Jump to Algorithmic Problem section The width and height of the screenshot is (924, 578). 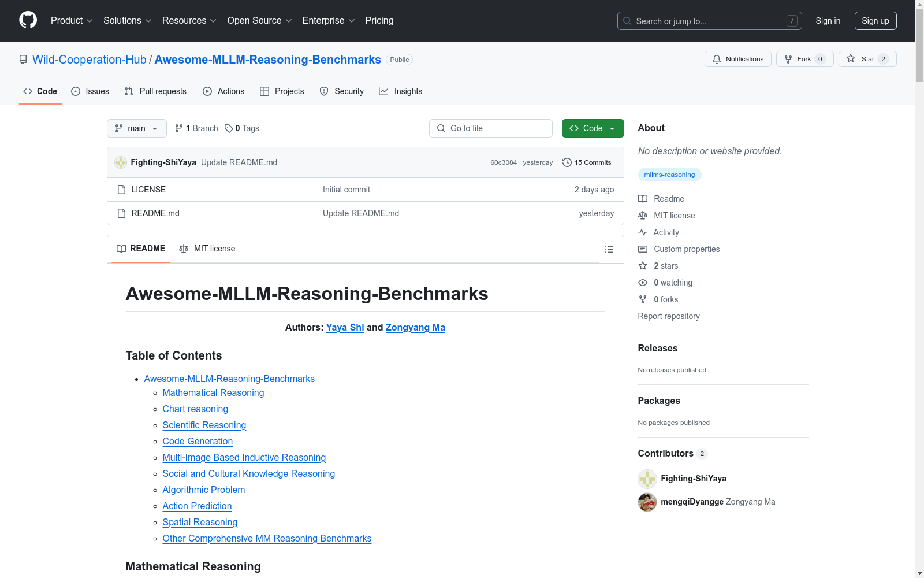pos(204,490)
